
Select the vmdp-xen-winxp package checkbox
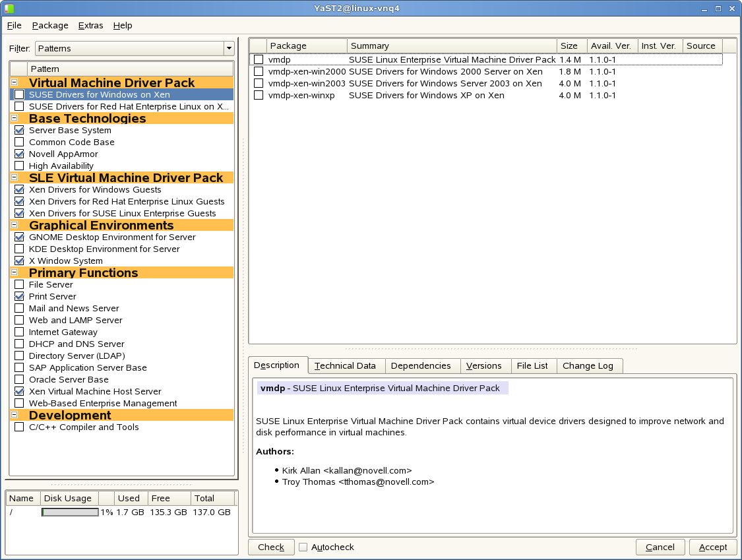click(x=259, y=96)
